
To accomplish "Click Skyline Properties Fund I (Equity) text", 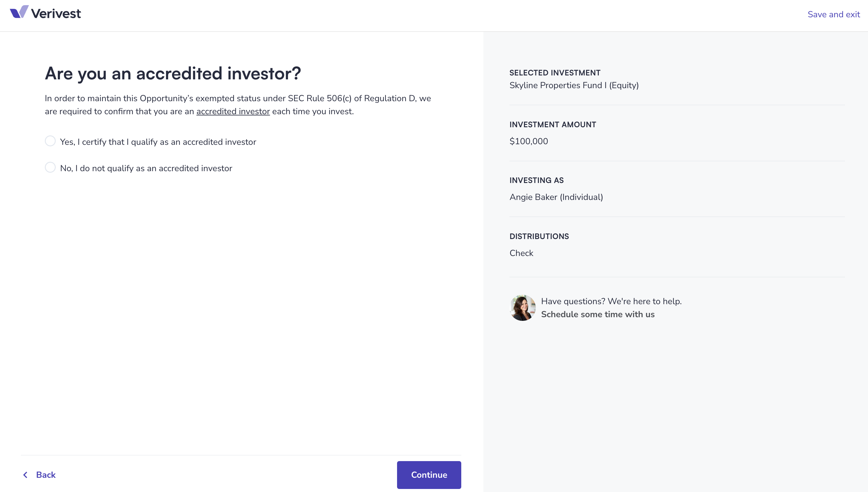I will [574, 85].
